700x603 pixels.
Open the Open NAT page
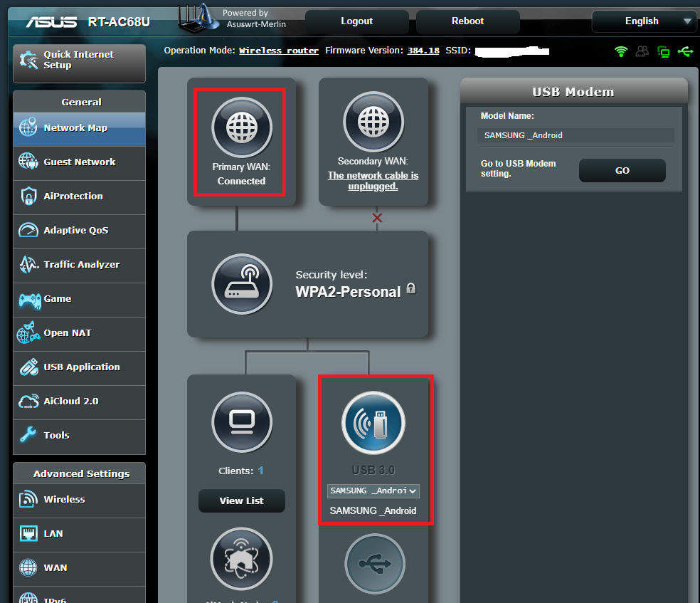[x=79, y=334]
